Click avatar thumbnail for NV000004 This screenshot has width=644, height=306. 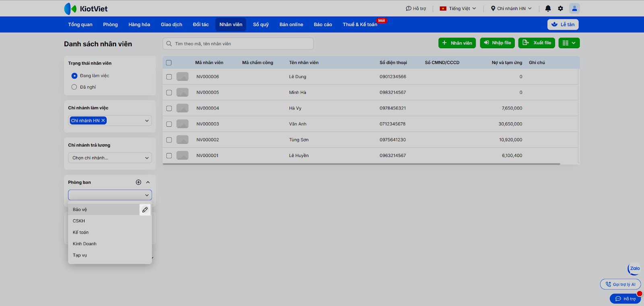point(182,108)
